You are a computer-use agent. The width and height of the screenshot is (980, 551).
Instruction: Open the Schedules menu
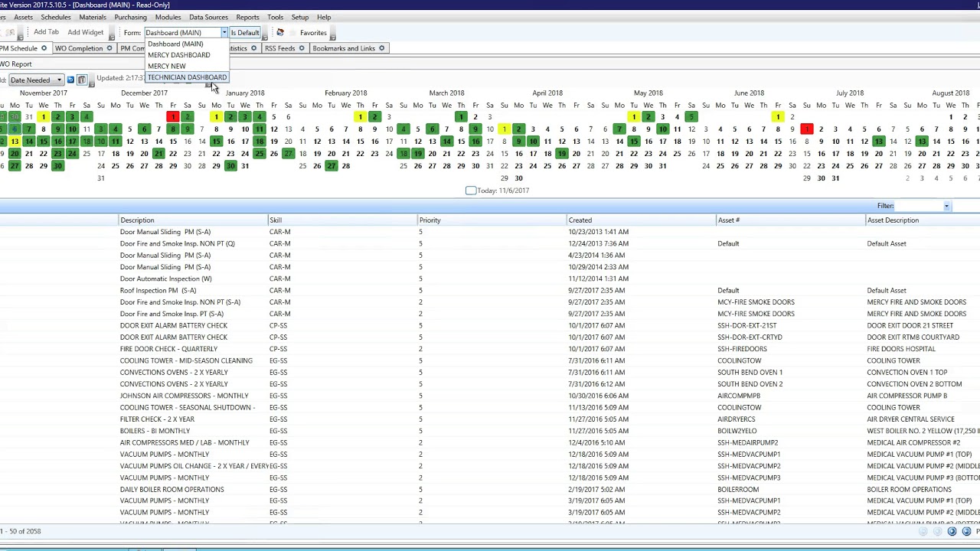(x=56, y=17)
